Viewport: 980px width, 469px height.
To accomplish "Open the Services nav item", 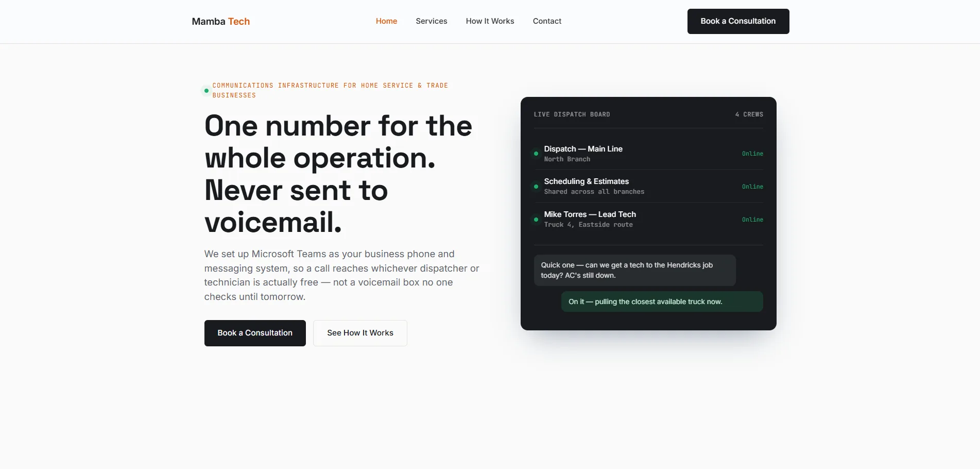I will tap(432, 21).
